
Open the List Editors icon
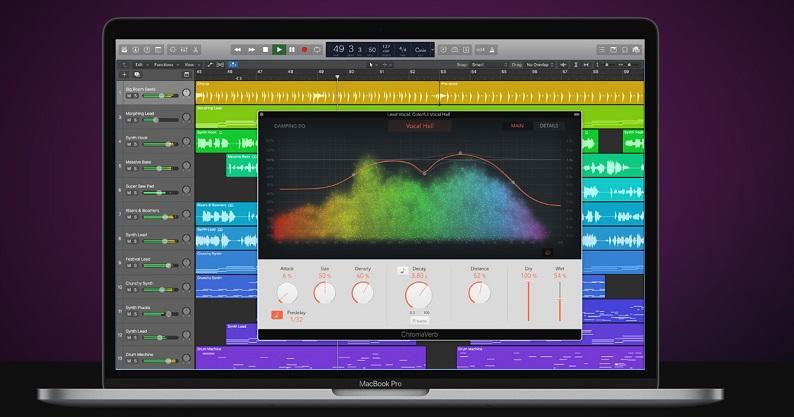[602, 50]
